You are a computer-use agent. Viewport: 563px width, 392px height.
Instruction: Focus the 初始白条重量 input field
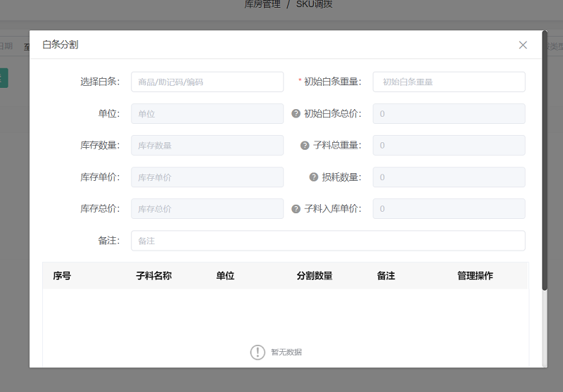click(448, 82)
